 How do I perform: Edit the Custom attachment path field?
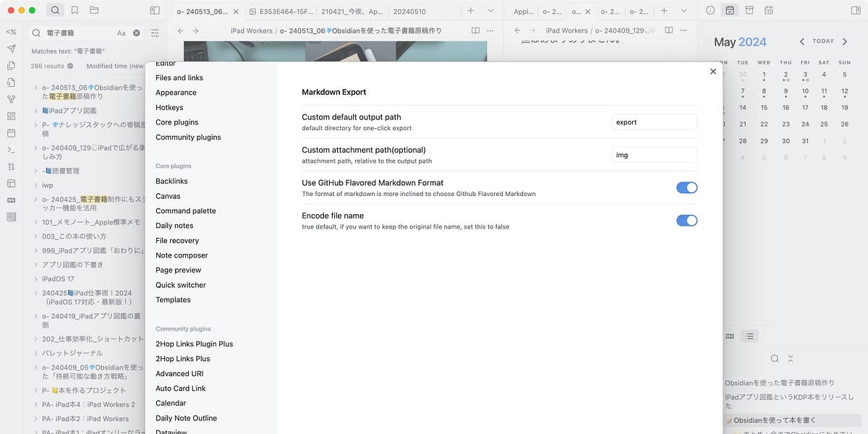[654, 155]
